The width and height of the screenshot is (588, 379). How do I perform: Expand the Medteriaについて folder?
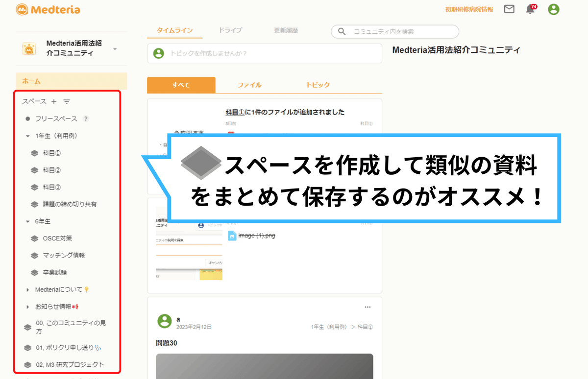(28, 290)
